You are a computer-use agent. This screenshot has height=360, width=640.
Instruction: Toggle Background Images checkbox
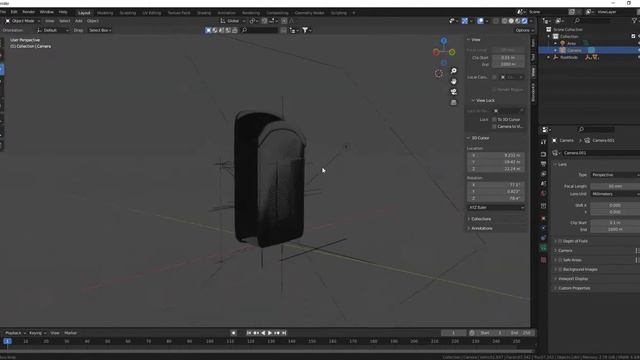click(560, 269)
